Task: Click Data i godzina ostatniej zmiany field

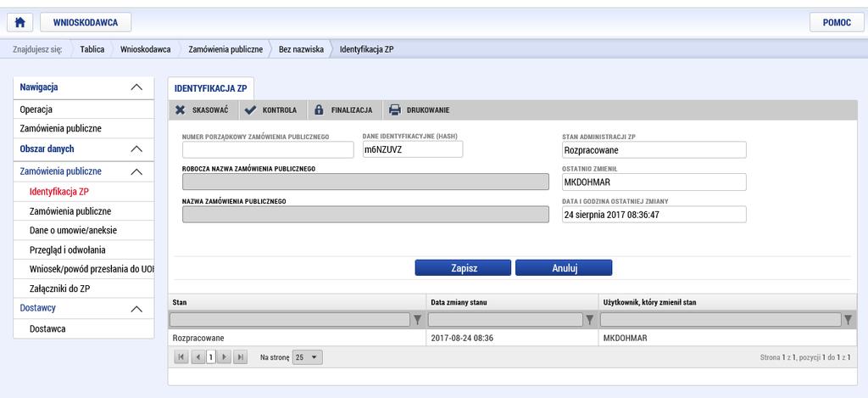Action: (x=654, y=215)
